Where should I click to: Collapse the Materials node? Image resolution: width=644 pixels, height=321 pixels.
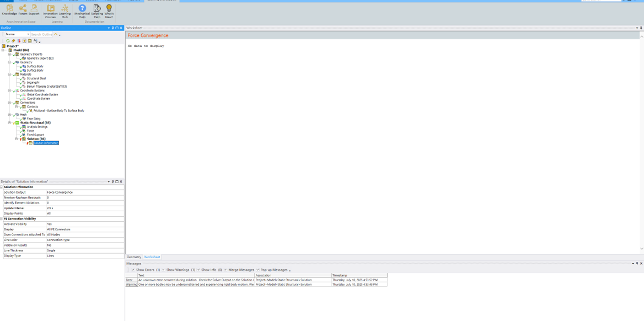9,74
